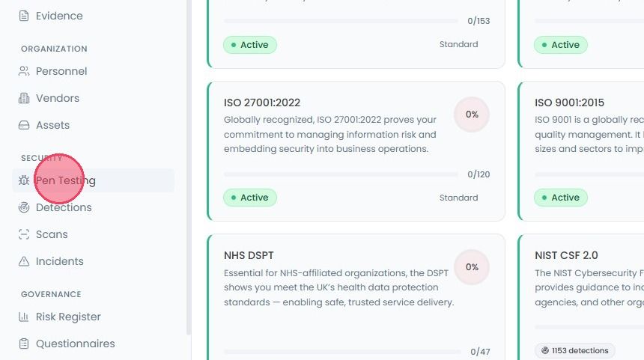Screen dimensions: 644x360
Task: Click the Incidents warning triangle icon
Action: [24, 261]
